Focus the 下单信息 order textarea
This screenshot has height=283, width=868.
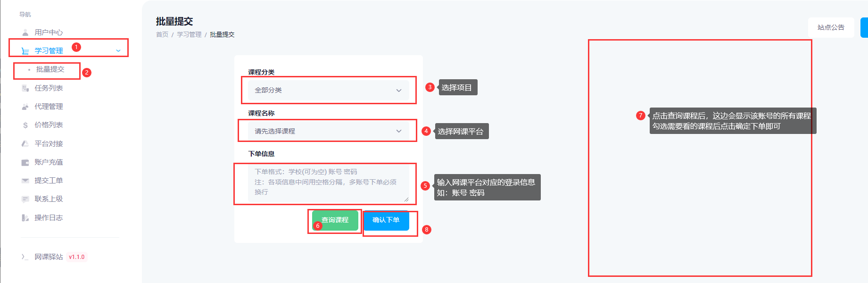point(329,183)
